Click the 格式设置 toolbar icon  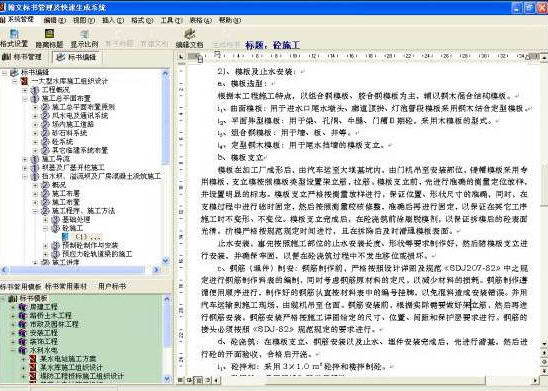click(14, 34)
